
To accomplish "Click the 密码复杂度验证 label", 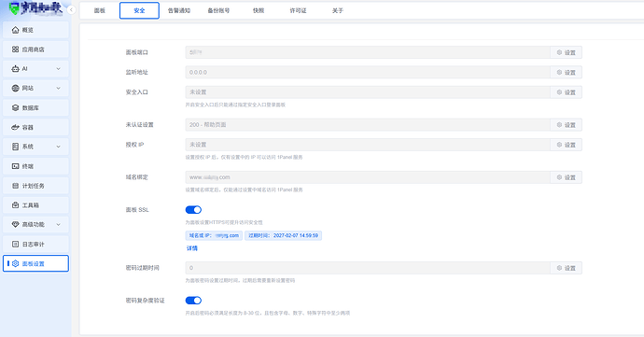I will pyautogui.click(x=145, y=301).
